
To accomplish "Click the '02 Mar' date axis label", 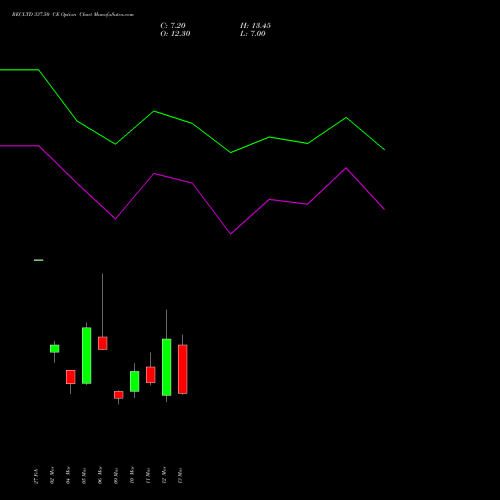I will tap(52, 475).
